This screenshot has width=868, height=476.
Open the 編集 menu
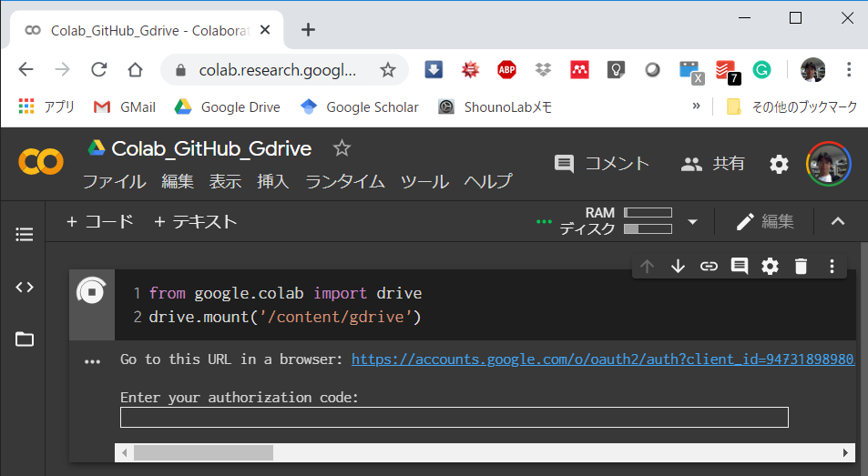point(177,181)
